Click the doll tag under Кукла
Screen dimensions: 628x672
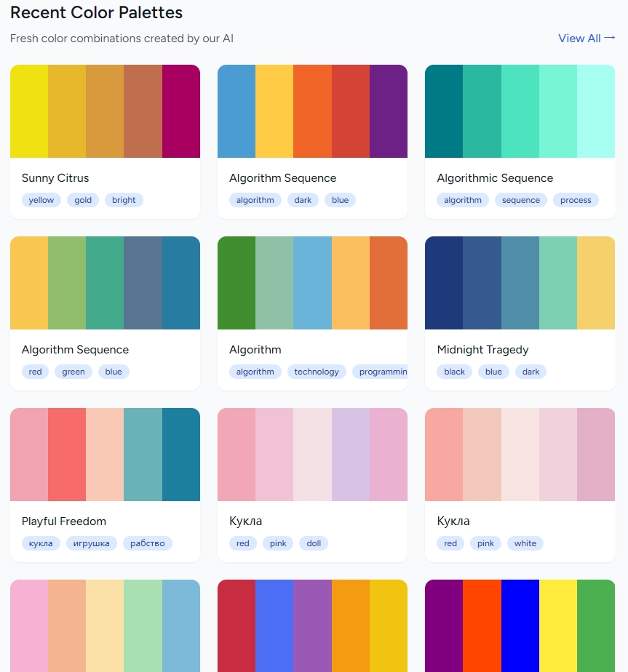[314, 543]
